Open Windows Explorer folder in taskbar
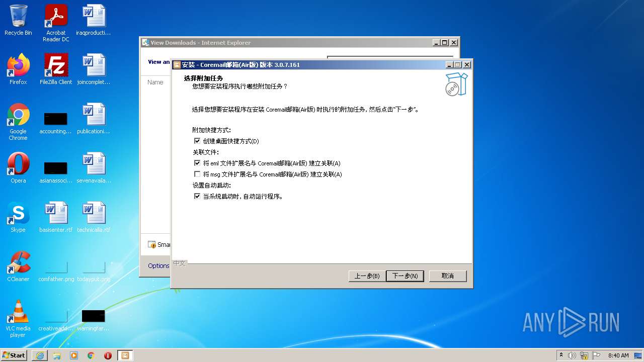The height and width of the screenshot is (362, 644). coord(57,355)
